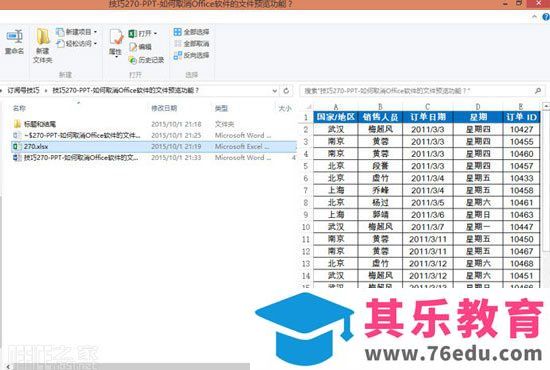
Task: Click modified date 2015/10/1 21:33
Action: pos(176,158)
